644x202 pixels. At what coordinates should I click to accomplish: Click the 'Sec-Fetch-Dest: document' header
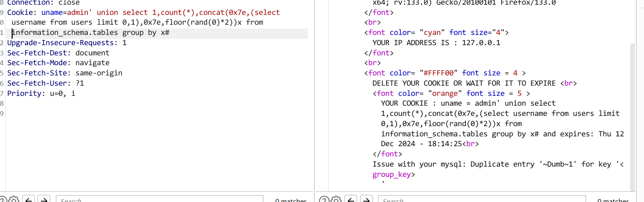[58, 53]
